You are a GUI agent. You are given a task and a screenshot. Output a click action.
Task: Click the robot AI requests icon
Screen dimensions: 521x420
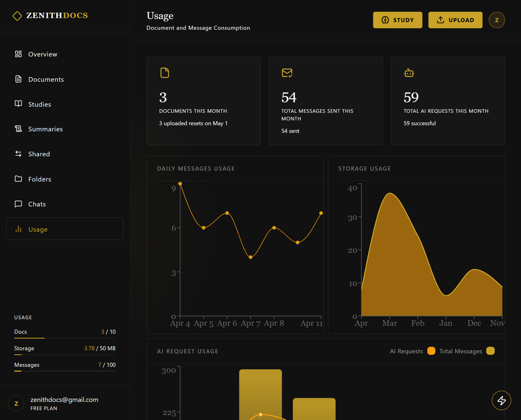point(409,73)
